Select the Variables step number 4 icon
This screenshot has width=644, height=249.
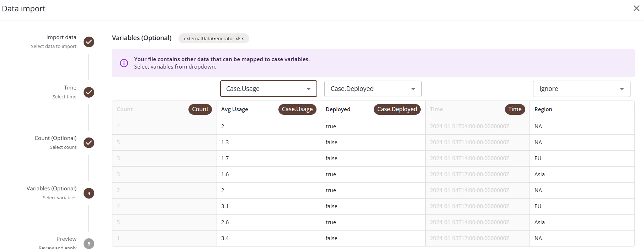89,193
